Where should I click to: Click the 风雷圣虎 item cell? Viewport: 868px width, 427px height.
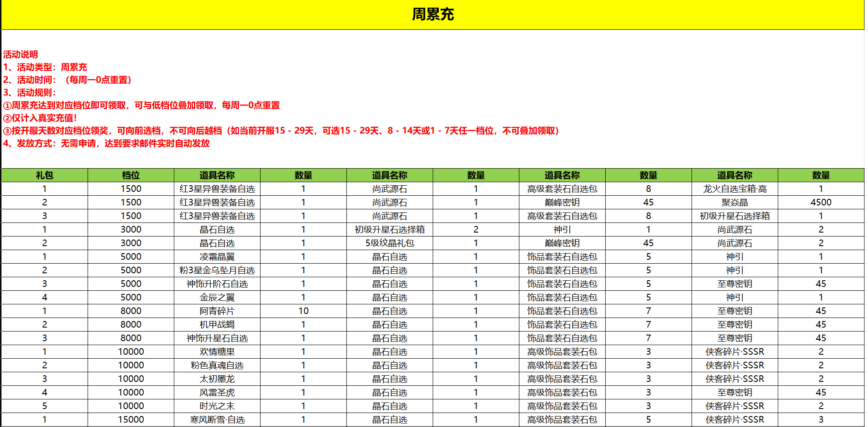[217, 392]
